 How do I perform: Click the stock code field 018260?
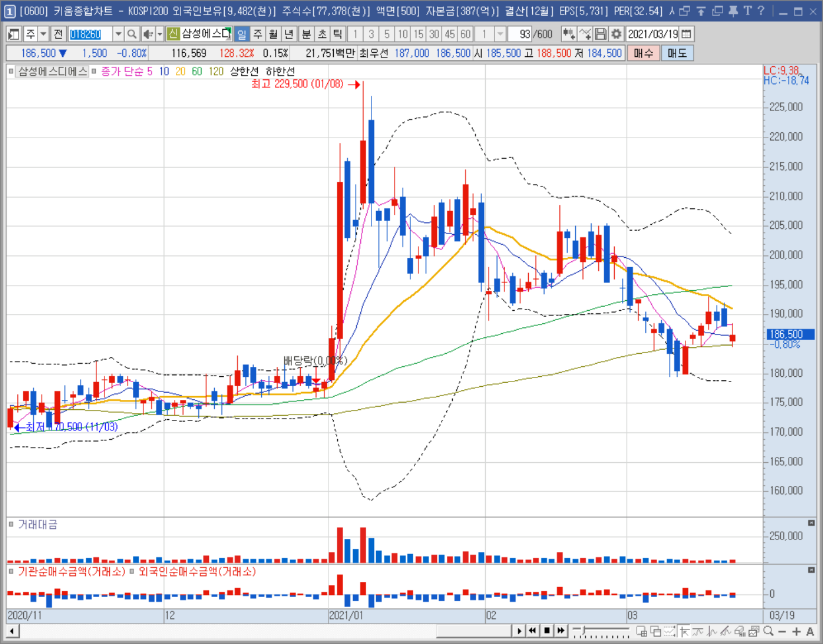[x=90, y=34]
